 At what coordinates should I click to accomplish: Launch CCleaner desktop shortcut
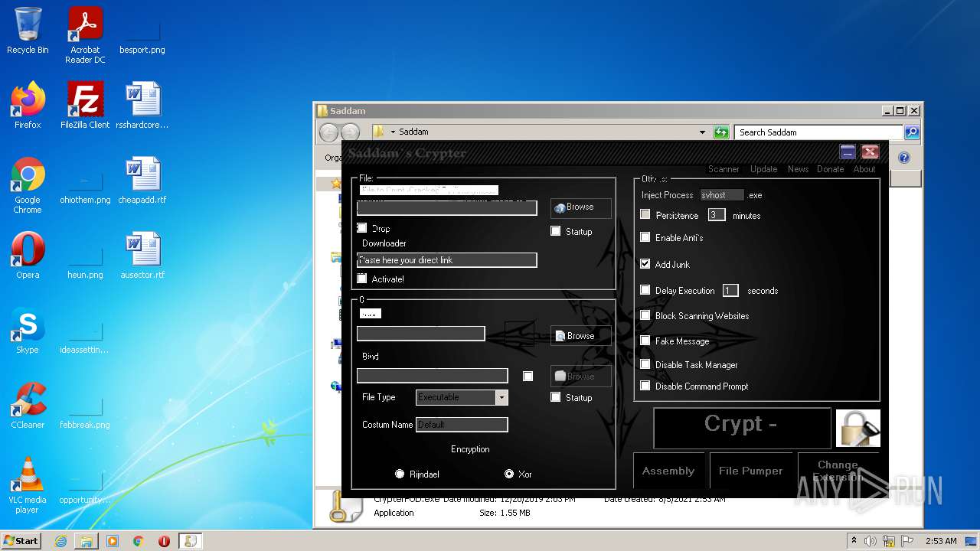[x=28, y=406]
